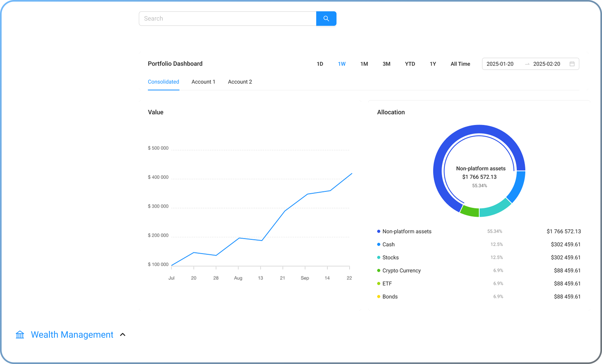This screenshot has height=364, width=602.
Task: Collapse Wealth Management with chevron arrow
Action: tap(123, 335)
